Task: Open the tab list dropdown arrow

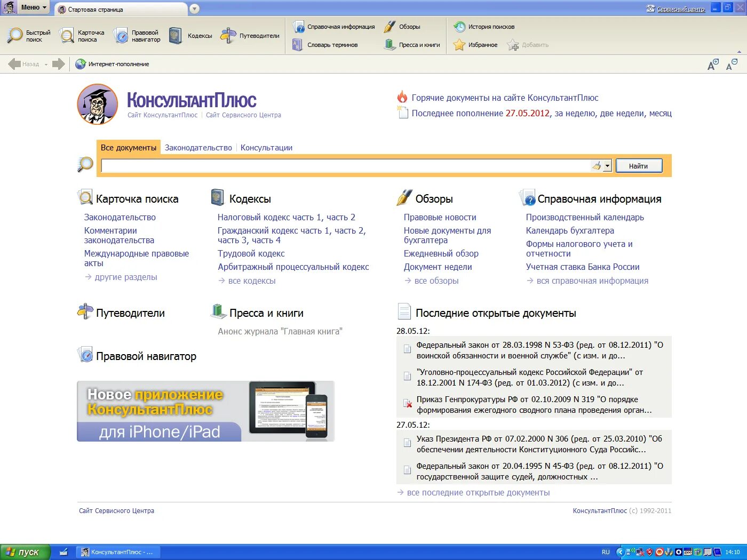Action: coord(195,9)
